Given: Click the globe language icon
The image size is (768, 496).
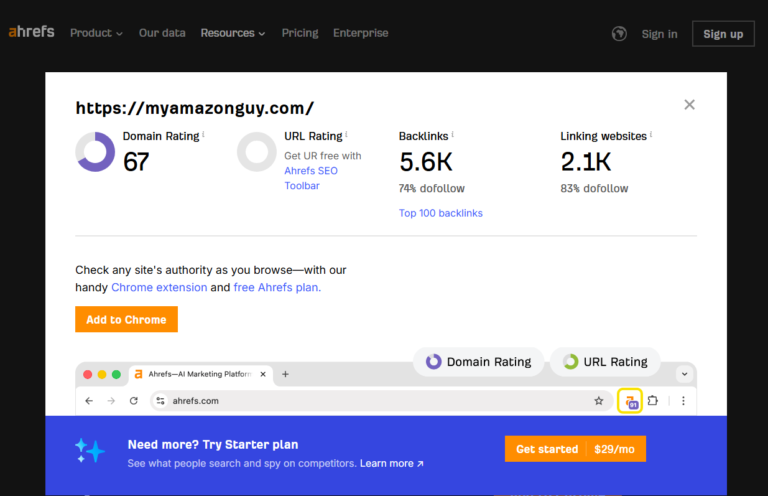Looking at the screenshot, I should click(x=619, y=34).
